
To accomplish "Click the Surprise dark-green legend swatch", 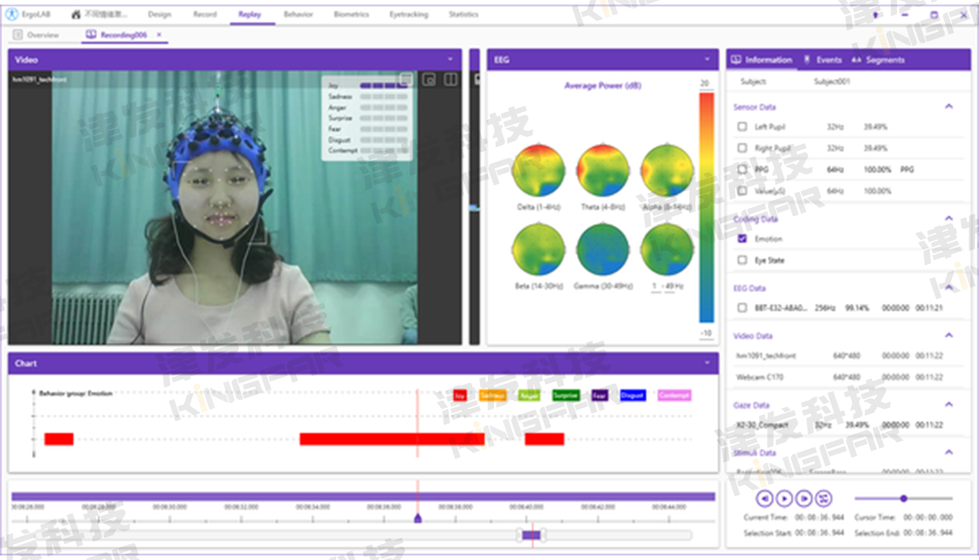I will click(x=566, y=395).
